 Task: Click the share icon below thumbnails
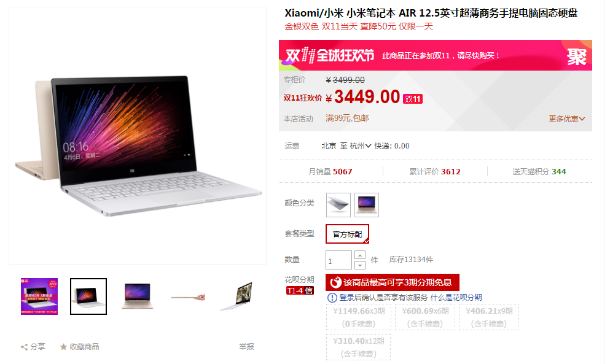[x=24, y=347]
